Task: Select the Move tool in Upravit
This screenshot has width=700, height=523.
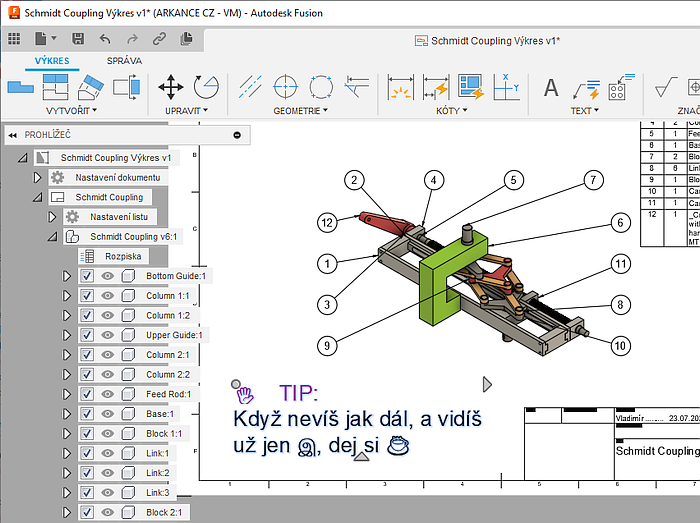Action: 171,87
